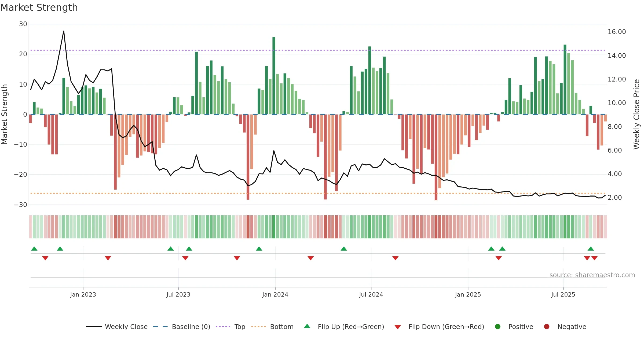Toggle the "Flip Down (Green→Red)" legend label
Screen dimensions: 644x362
pos(446,327)
